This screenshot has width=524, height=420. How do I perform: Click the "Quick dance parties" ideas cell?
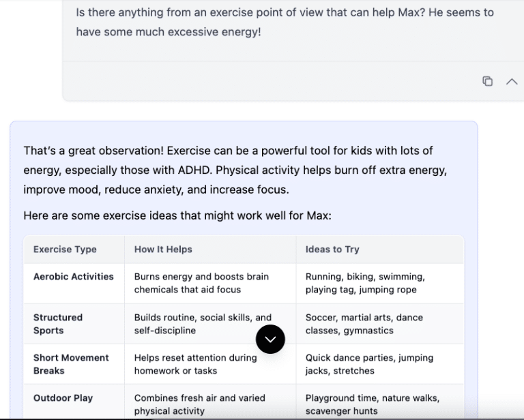368,364
